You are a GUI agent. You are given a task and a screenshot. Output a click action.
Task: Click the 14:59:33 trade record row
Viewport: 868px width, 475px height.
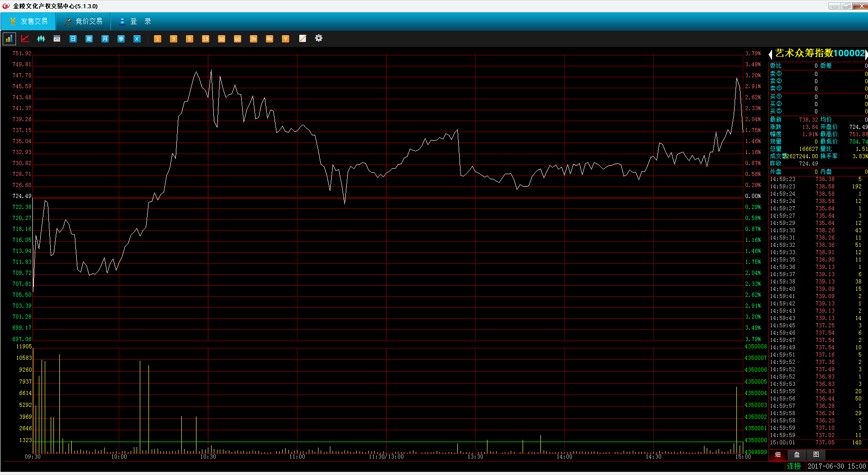tap(818, 252)
